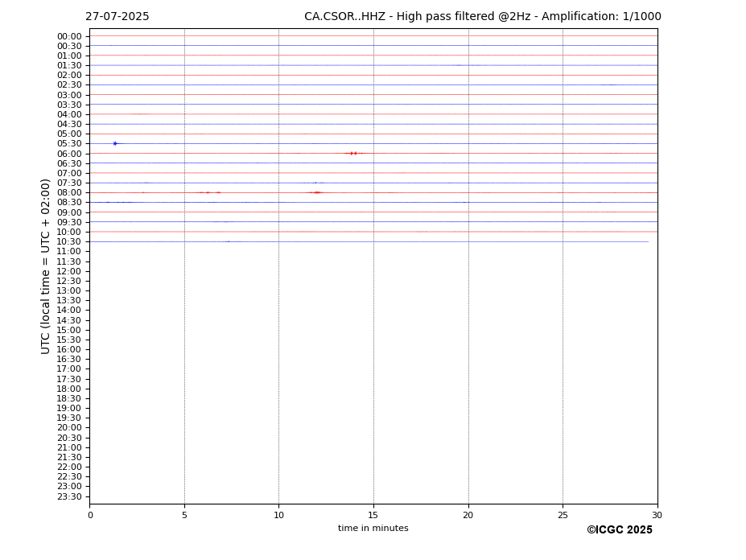Click the date label 27-07-2025
This screenshot has width=746, height=560.
pyautogui.click(x=117, y=17)
